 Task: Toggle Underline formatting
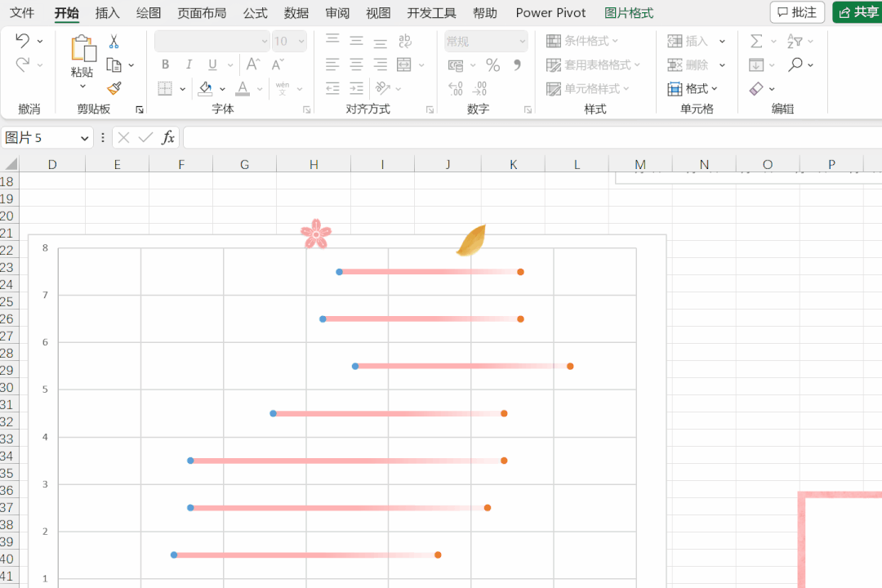[x=212, y=65]
